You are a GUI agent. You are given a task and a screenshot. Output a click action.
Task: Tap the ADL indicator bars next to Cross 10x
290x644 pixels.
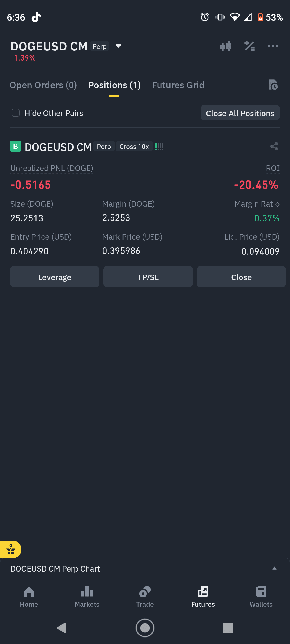point(159,146)
